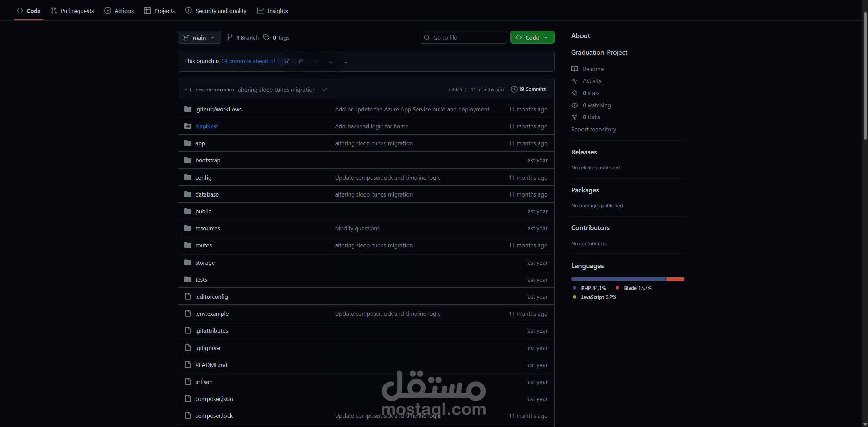Viewport: 868px width, 427px height.
Task: Click the storage folder icon
Action: coord(188,262)
